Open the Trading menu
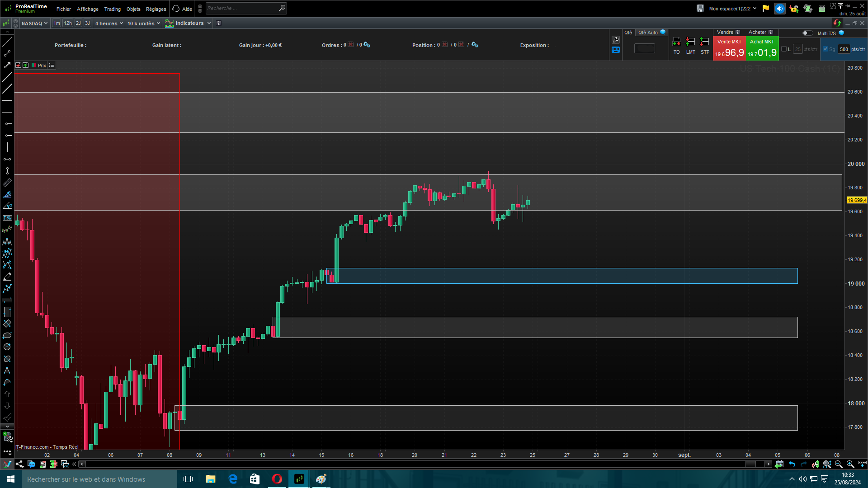868x488 pixels. pyautogui.click(x=112, y=9)
